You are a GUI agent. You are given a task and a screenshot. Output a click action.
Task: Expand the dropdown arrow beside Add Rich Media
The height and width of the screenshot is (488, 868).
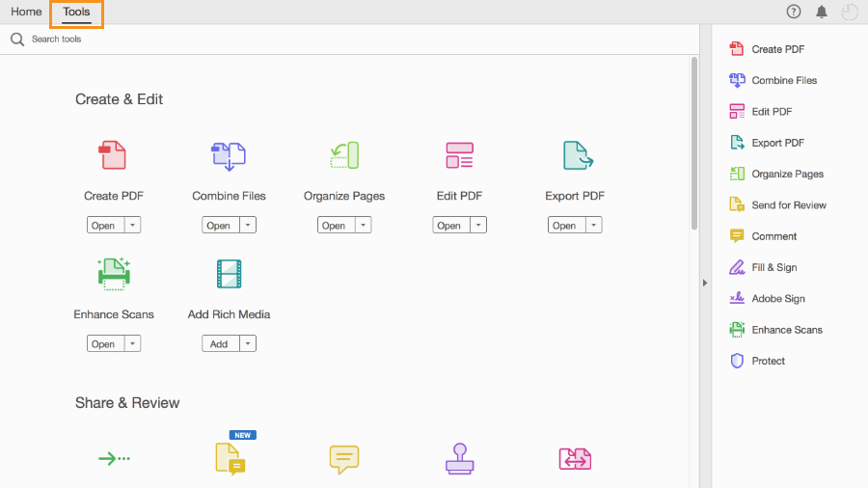click(248, 344)
